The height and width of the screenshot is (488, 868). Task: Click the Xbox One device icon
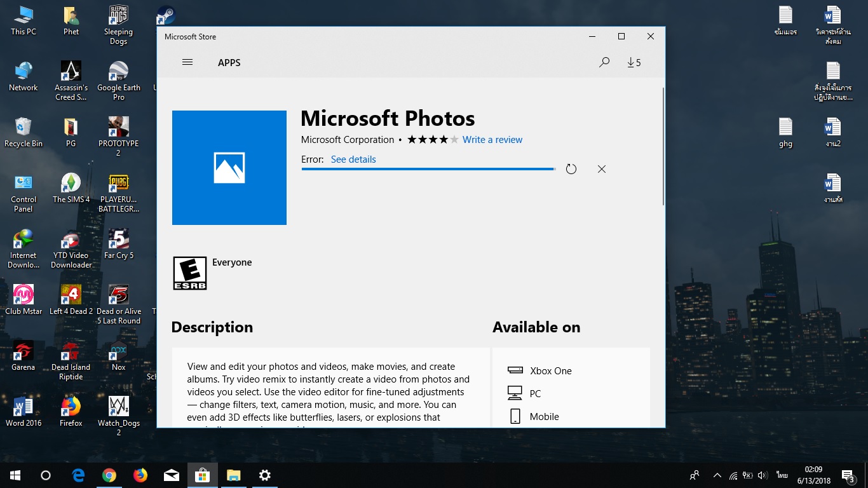[515, 370]
